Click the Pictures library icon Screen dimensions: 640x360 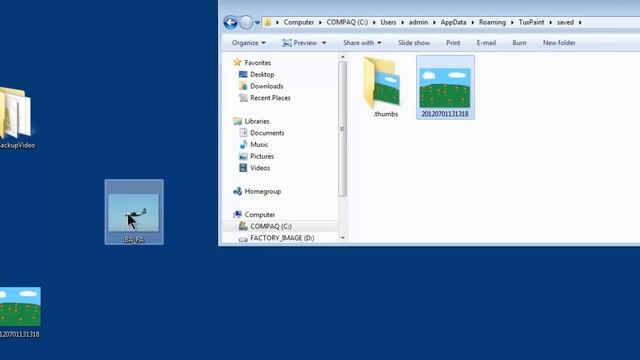pyautogui.click(x=243, y=156)
